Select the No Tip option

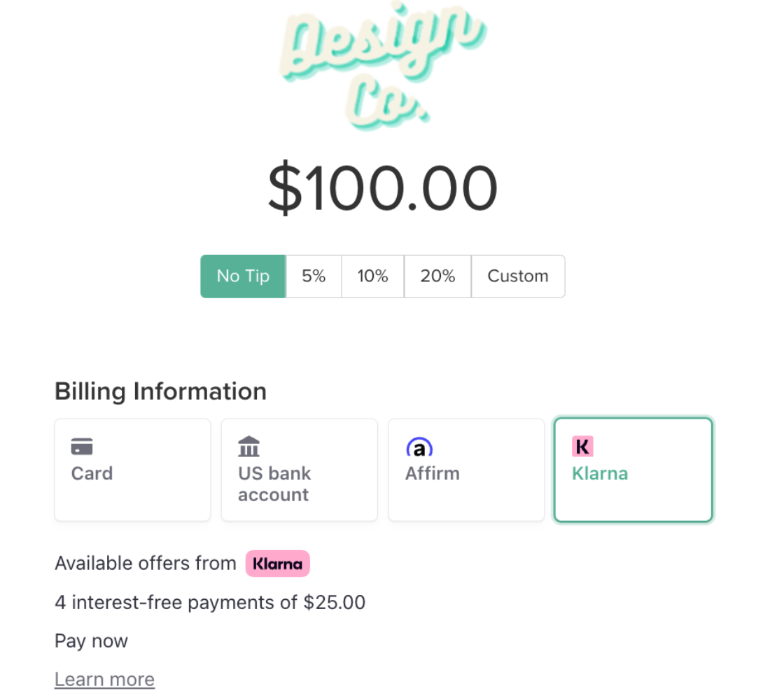(x=243, y=276)
